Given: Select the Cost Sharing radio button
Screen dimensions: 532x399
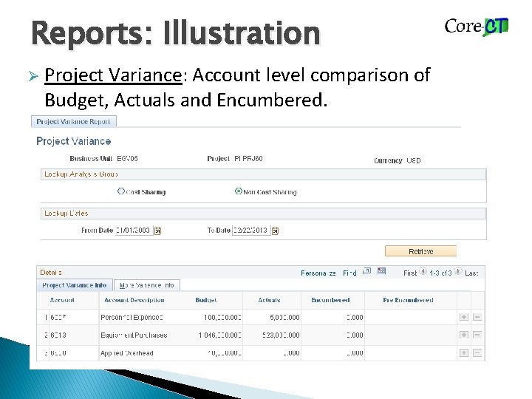Looking at the screenshot, I should pos(120,191).
